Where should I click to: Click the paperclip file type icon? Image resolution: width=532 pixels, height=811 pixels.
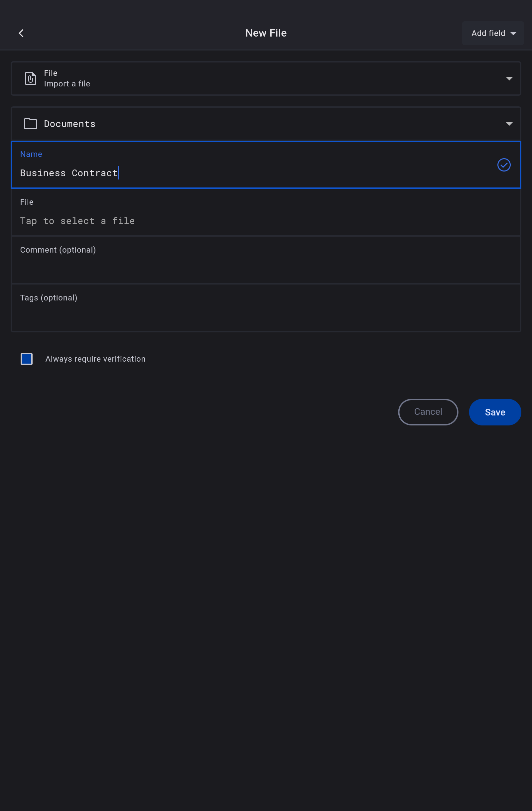(31, 78)
